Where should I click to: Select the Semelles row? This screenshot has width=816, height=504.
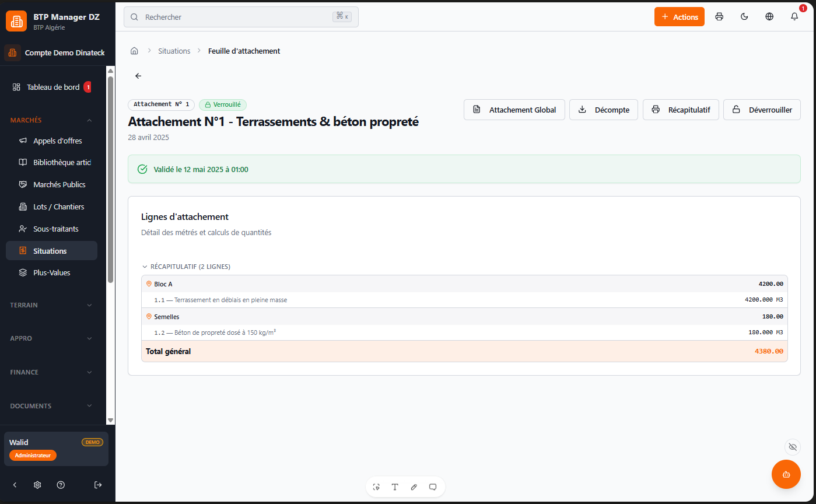(x=464, y=316)
